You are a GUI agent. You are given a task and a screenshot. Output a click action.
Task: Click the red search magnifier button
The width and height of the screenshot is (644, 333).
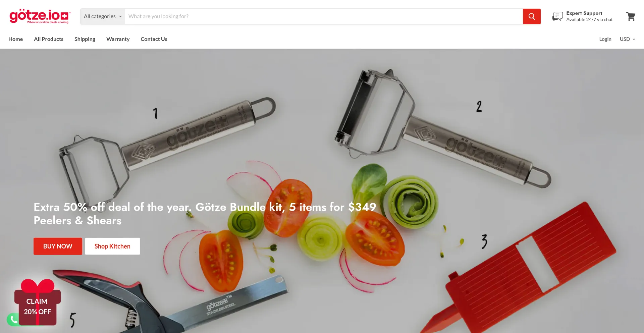[532, 16]
